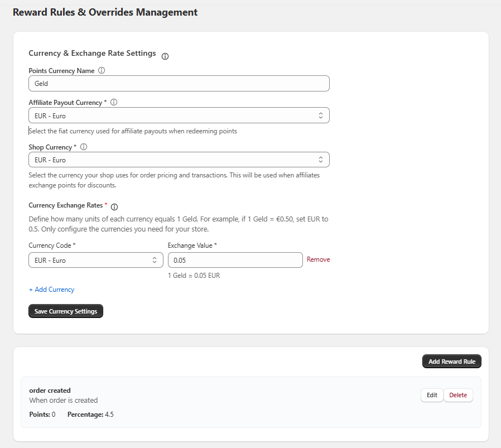This screenshot has height=448, width=501.
Task: Click the Currency Code field label
Action: pos(51,245)
